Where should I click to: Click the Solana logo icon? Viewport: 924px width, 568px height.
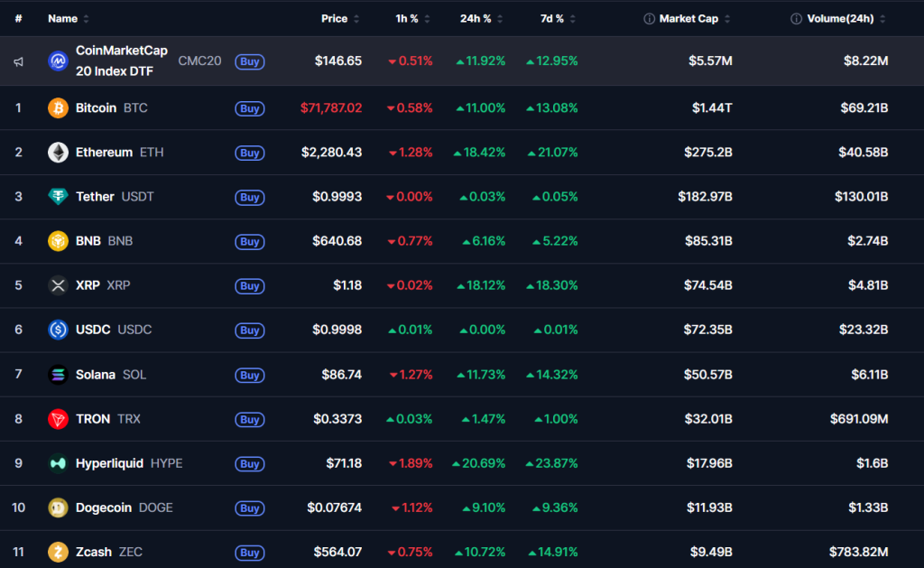[x=58, y=375]
